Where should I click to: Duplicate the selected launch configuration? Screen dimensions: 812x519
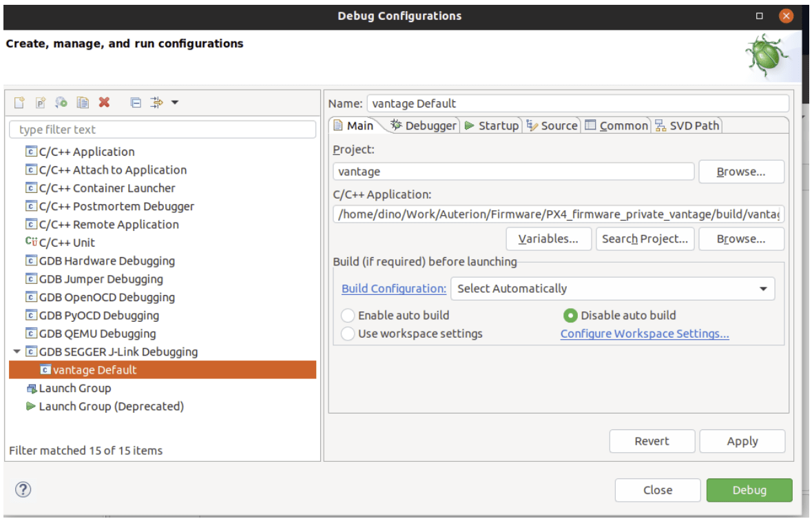83,102
